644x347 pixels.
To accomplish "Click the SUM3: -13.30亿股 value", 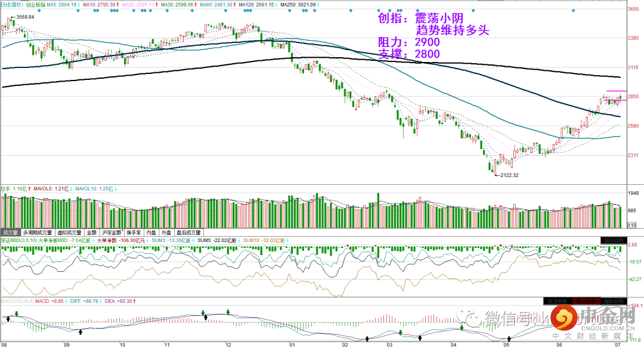I will (171, 241).
